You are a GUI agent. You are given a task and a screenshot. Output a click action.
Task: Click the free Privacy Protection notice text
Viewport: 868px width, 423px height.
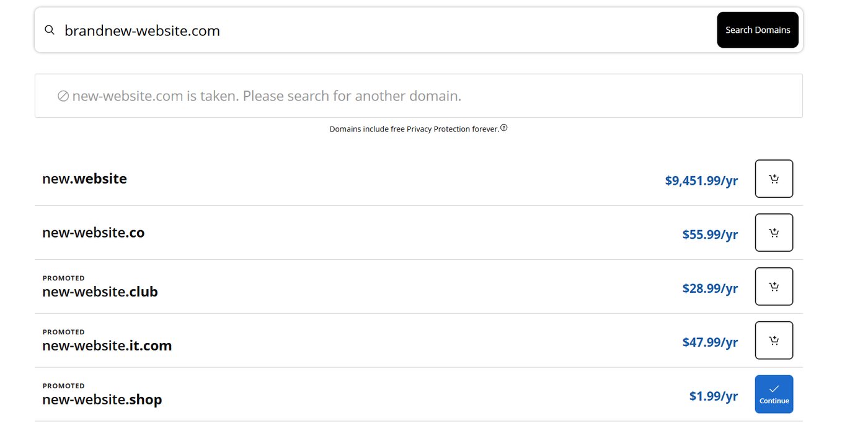click(414, 129)
